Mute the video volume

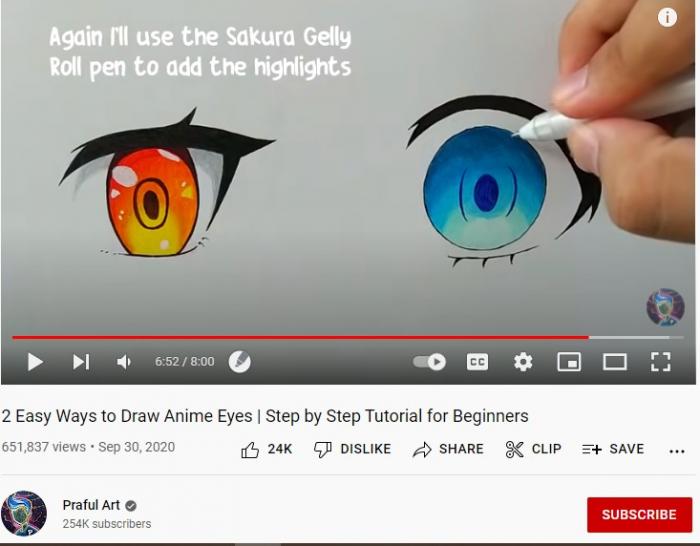[124, 362]
